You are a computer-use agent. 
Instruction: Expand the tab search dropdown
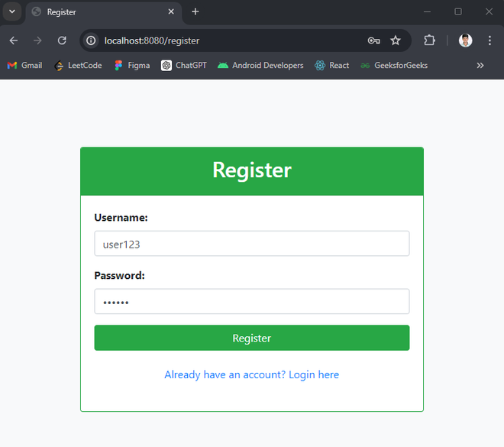click(x=12, y=11)
